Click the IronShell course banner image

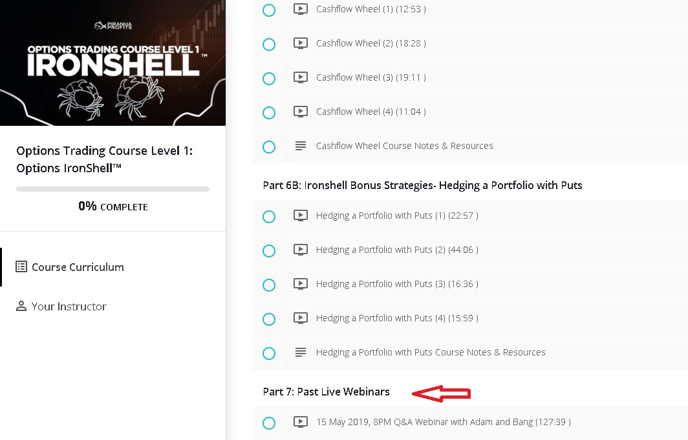coord(113,63)
